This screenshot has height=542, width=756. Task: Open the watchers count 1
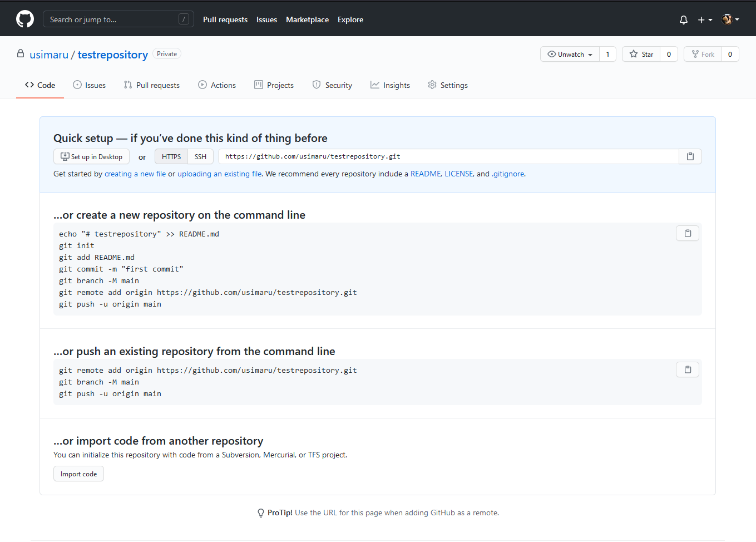[607, 54]
